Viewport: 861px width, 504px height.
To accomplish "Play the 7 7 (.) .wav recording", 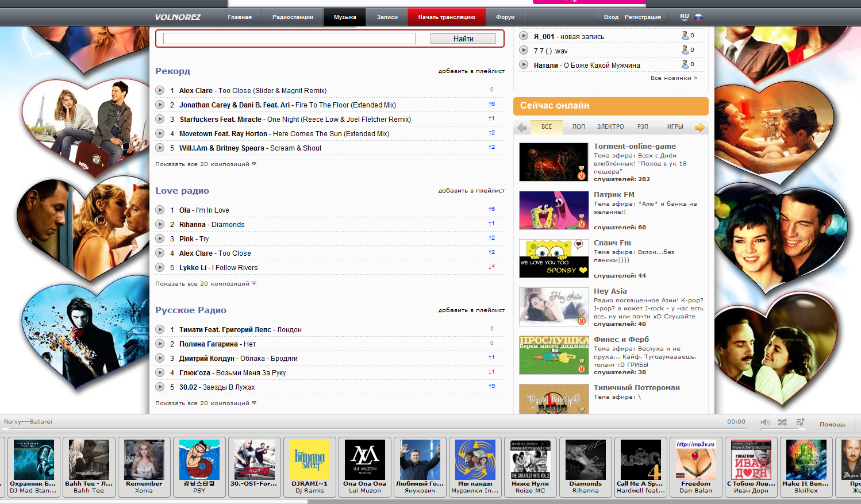I will [x=524, y=50].
